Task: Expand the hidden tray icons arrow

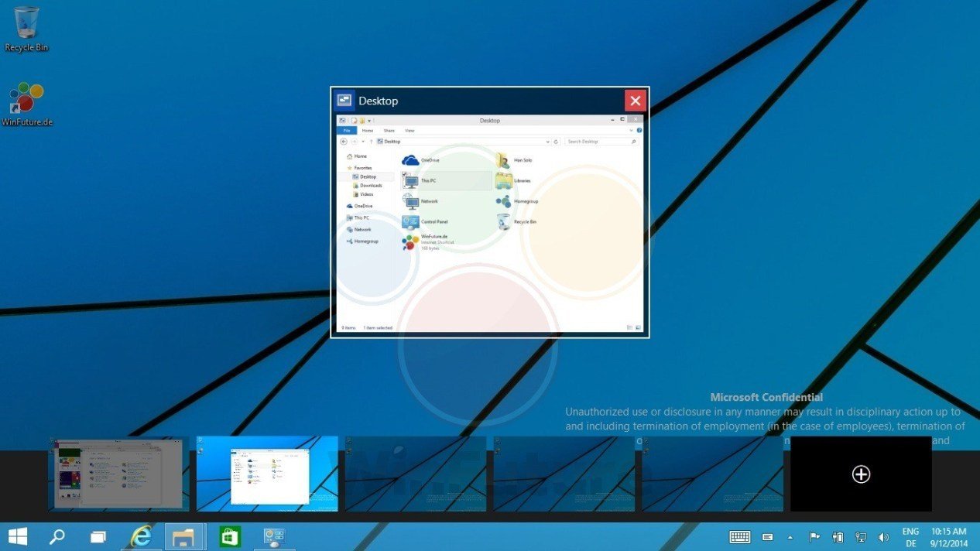Action: coord(790,537)
